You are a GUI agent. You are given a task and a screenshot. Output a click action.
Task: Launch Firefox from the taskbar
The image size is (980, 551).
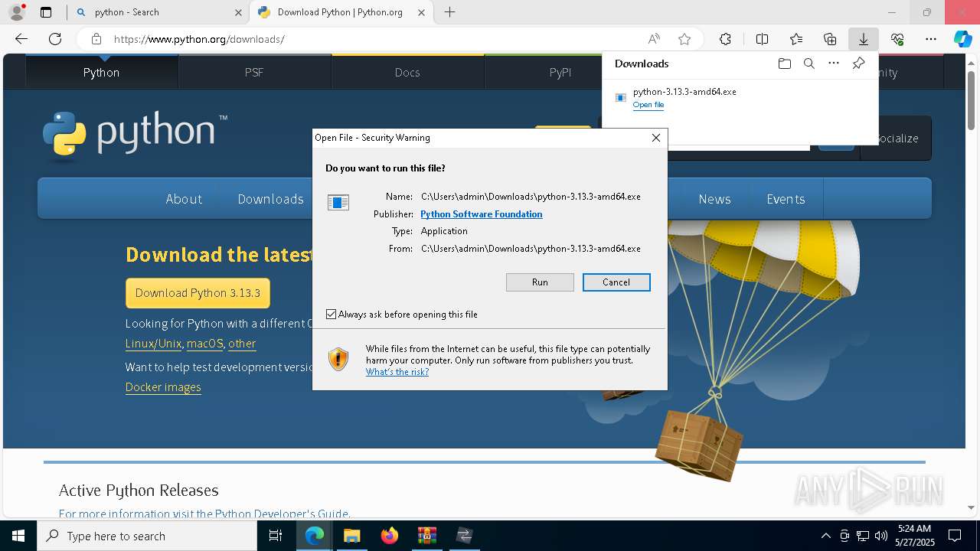click(389, 536)
